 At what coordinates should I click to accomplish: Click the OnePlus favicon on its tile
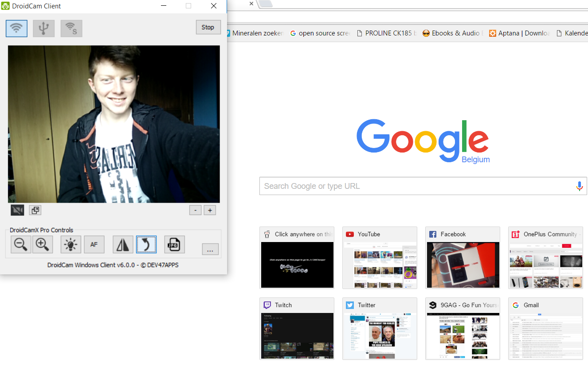tap(516, 234)
